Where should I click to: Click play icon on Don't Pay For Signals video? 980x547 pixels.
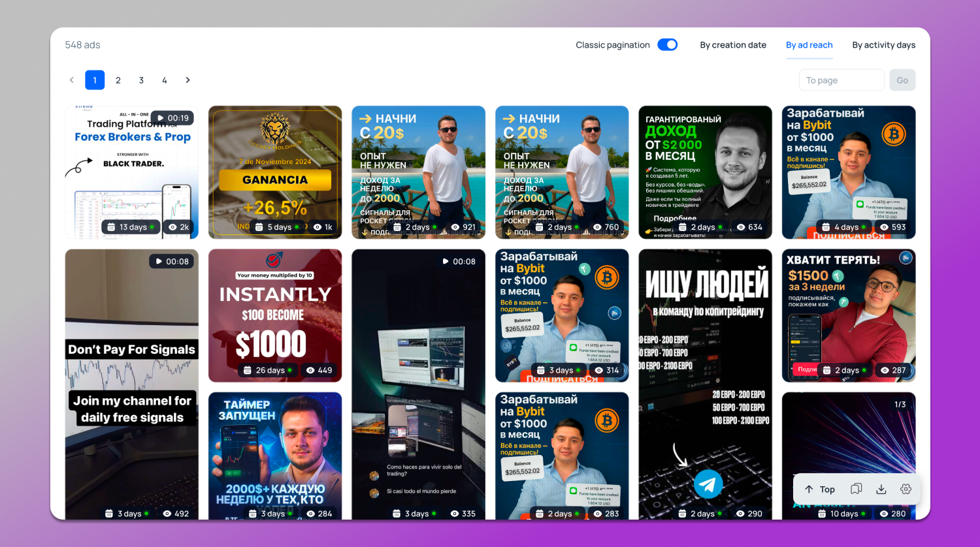click(159, 261)
